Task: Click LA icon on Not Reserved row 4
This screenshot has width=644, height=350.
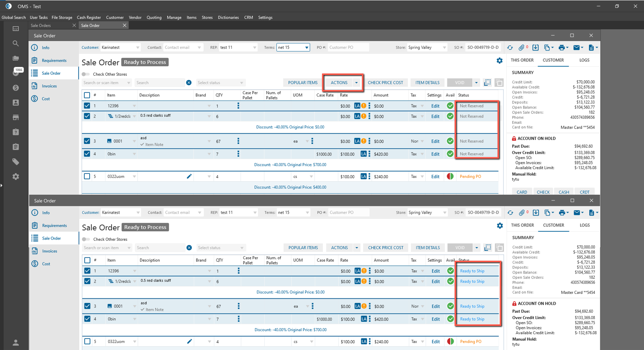Action: (363, 154)
